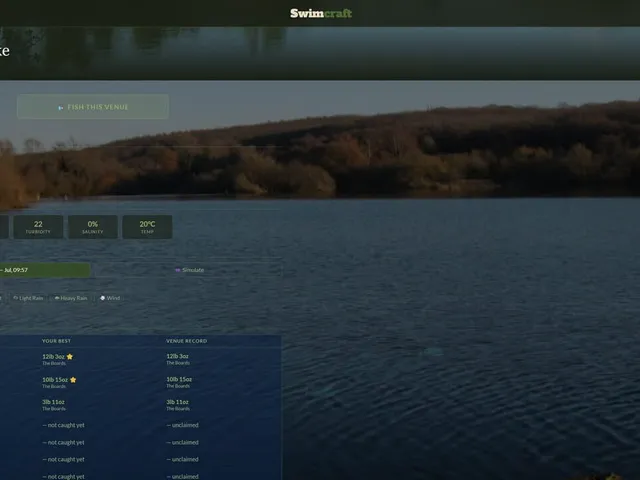Toggle Light Rain weather

(x=28, y=298)
